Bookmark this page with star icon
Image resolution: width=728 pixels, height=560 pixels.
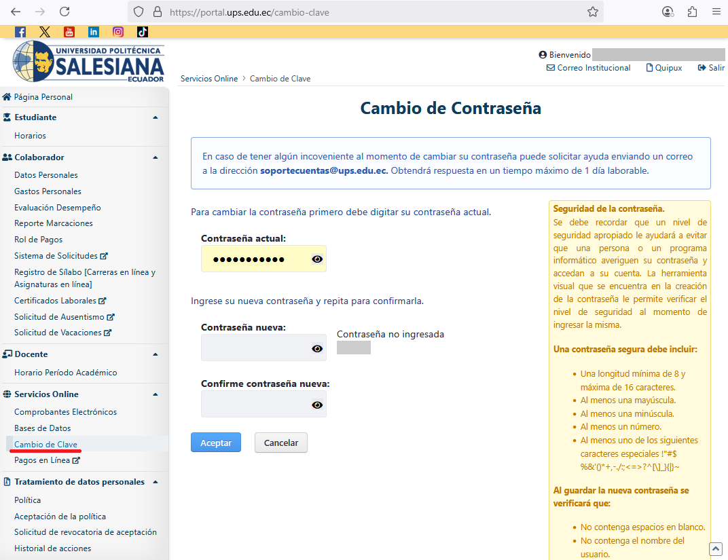click(592, 12)
